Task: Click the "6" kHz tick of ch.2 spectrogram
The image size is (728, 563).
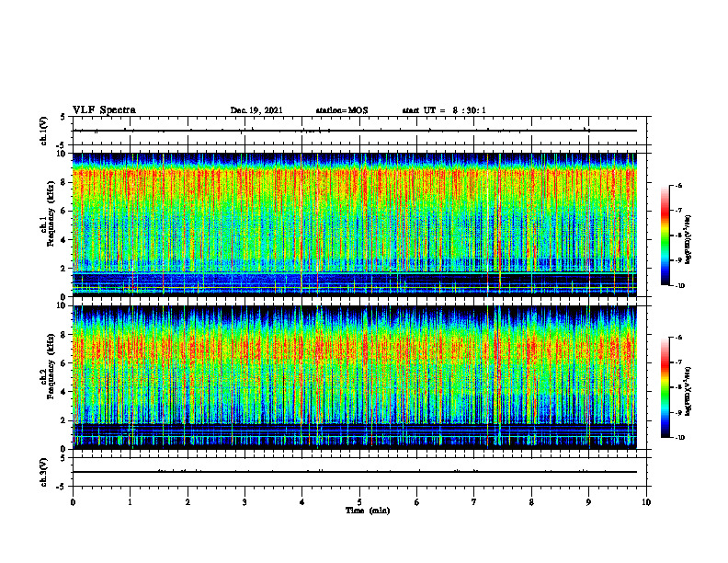Action: pos(64,363)
